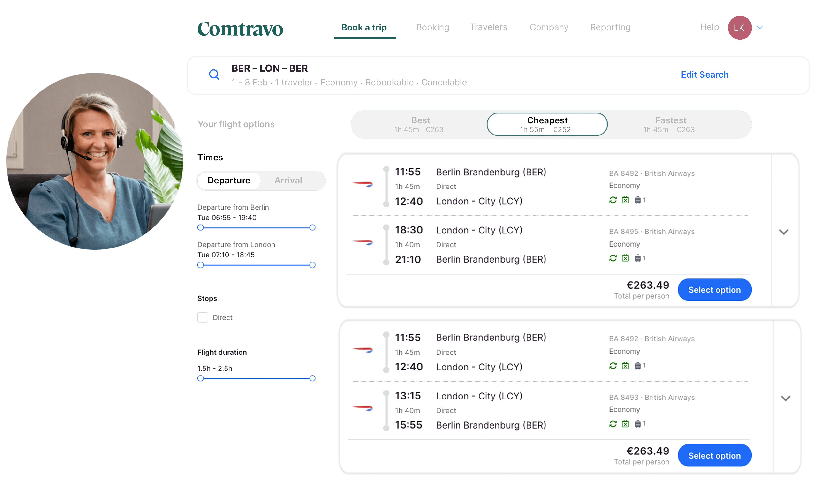Viewport: 832px width, 504px height.
Task: Click cancelable calendar icon on BA 8492 second card
Action: [625, 366]
